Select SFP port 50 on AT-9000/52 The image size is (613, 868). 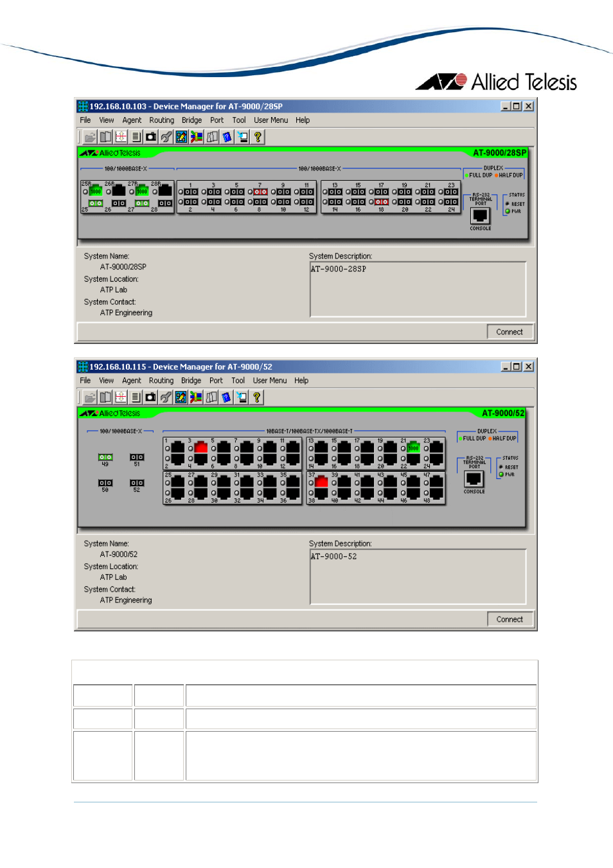(105, 483)
